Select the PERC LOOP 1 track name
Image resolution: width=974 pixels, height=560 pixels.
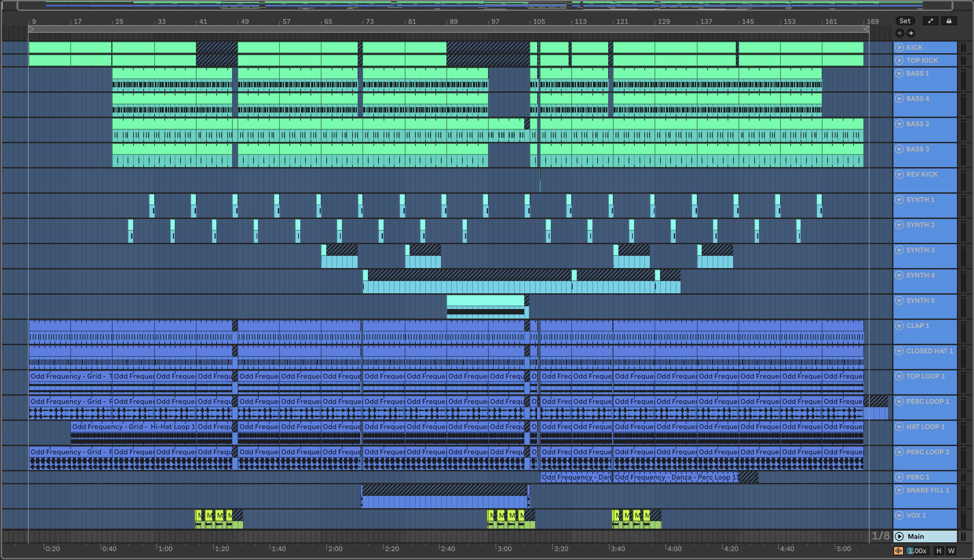(x=928, y=401)
